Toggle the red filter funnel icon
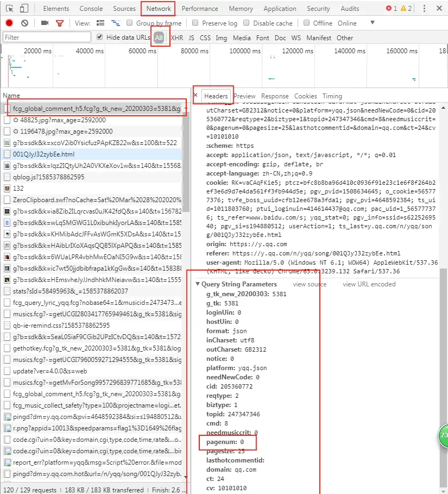 [x=60, y=23]
